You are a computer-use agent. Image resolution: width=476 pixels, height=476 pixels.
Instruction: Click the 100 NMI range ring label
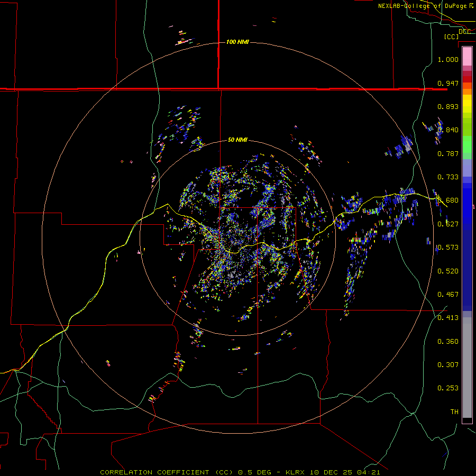(237, 42)
